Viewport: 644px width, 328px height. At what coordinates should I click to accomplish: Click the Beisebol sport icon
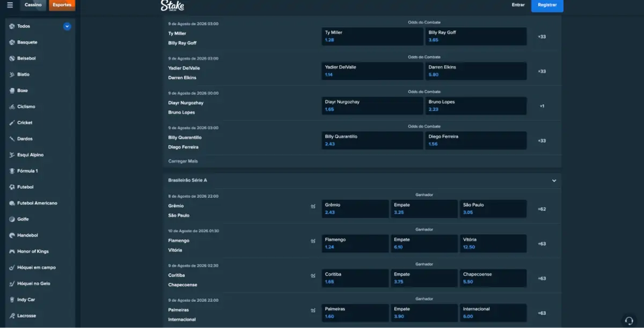(x=12, y=58)
